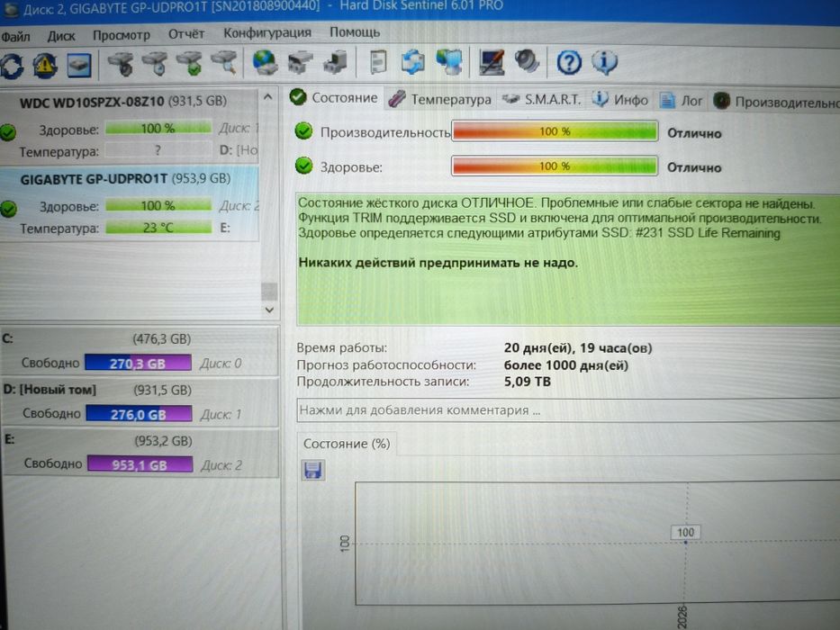Click the extended self-test disk clock icon
The width and height of the screenshot is (840, 630).
(x=156, y=63)
